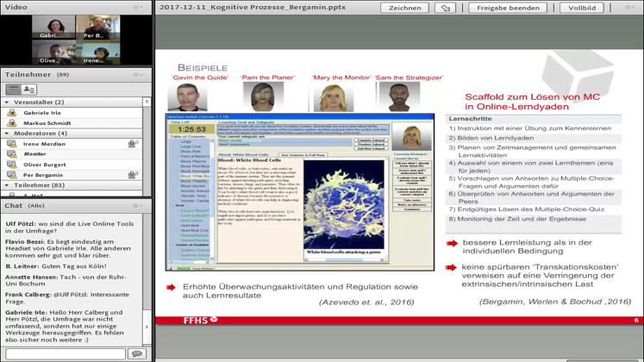
Task: Click the pointer tool icon beside Zeichnen
Action: point(445,8)
